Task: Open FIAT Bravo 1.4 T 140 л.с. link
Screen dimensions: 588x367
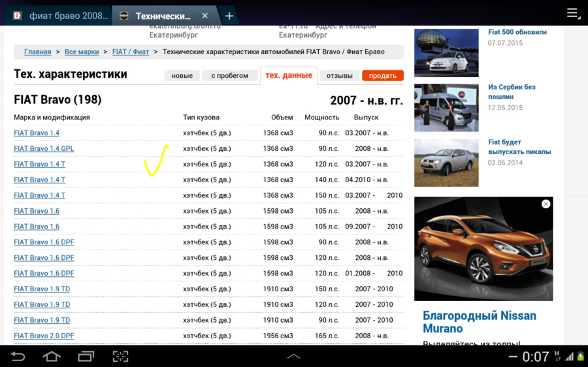Action: coord(39,180)
